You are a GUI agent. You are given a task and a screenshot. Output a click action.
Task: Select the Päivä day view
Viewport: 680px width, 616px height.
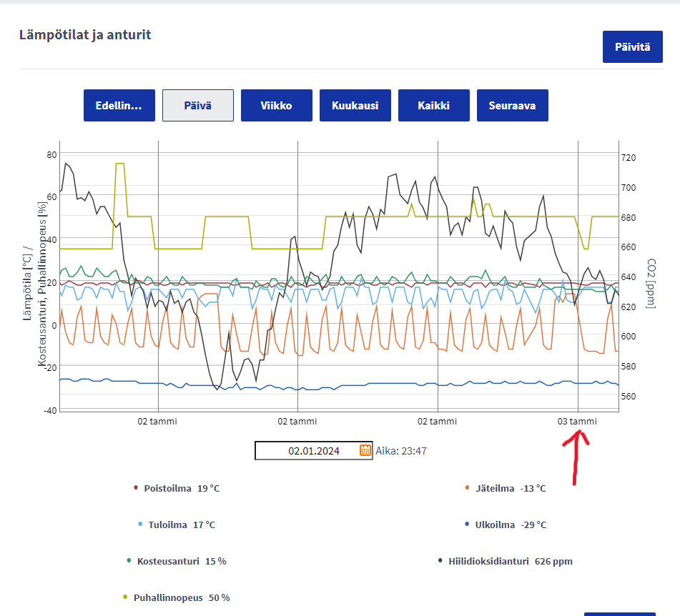click(197, 106)
